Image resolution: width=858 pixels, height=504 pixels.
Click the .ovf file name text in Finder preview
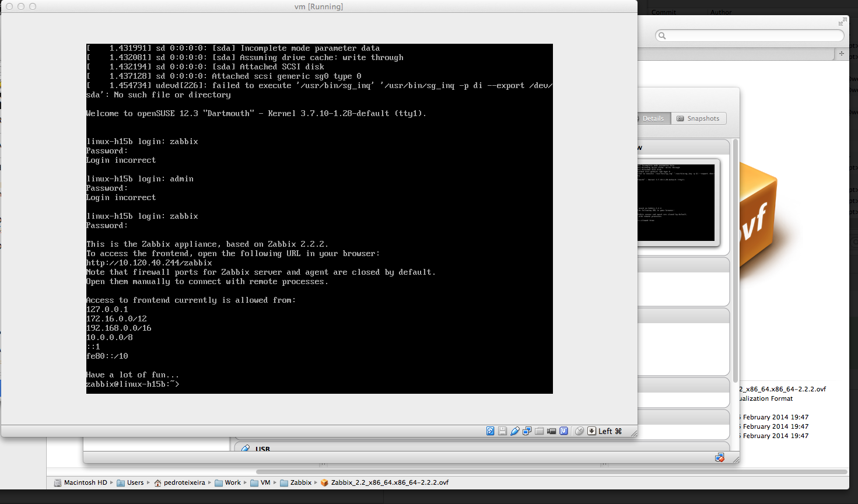click(x=783, y=389)
